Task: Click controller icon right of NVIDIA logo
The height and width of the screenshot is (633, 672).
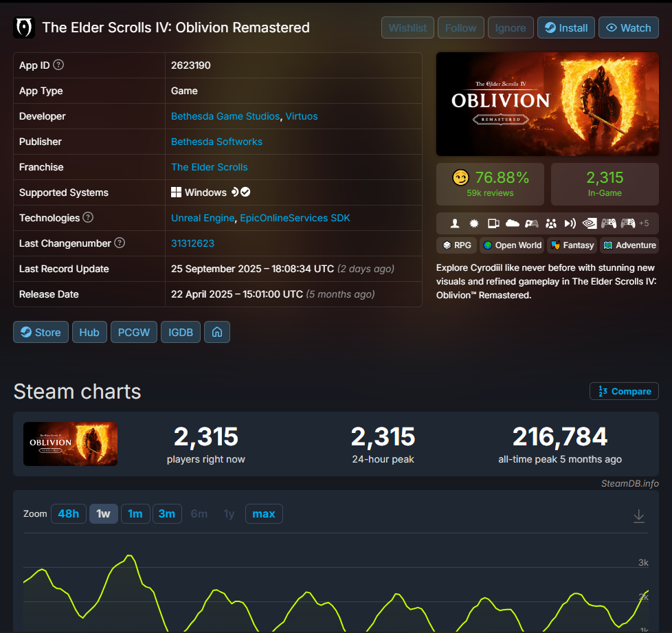Action: click(x=609, y=223)
